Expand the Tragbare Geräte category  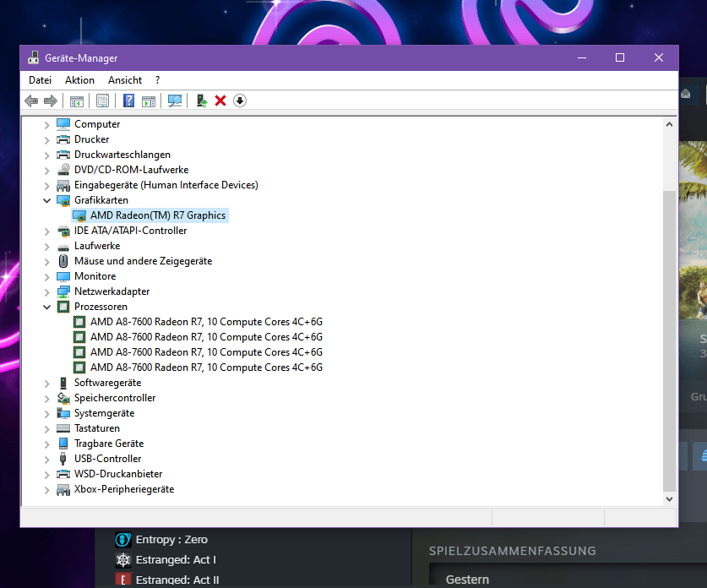tap(47, 444)
